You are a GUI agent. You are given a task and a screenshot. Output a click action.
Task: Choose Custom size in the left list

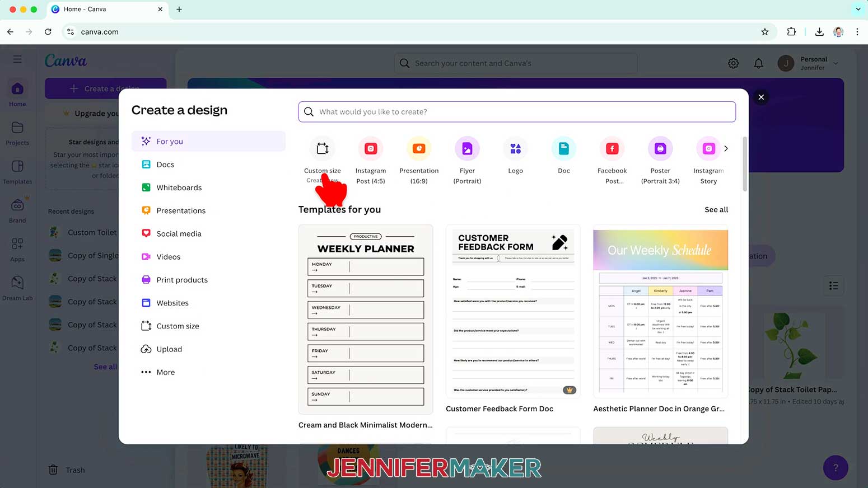click(208, 326)
